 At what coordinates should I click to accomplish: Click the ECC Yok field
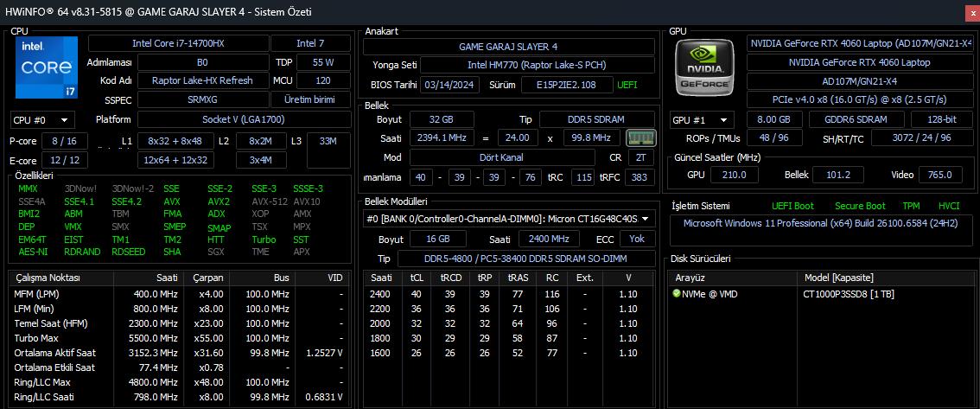pyautogui.click(x=638, y=239)
